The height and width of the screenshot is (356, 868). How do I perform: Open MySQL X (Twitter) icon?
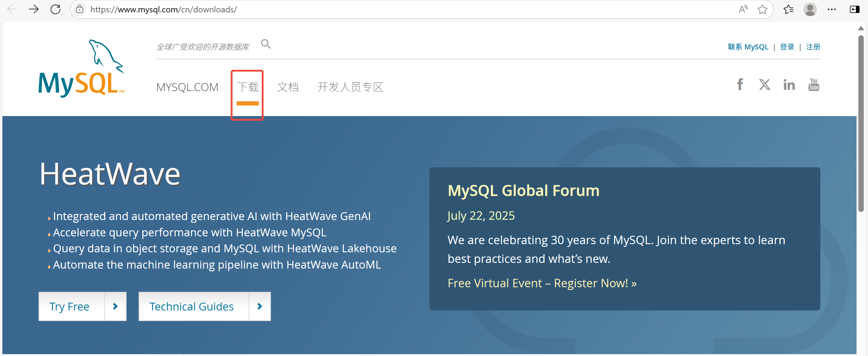[764, 84]
